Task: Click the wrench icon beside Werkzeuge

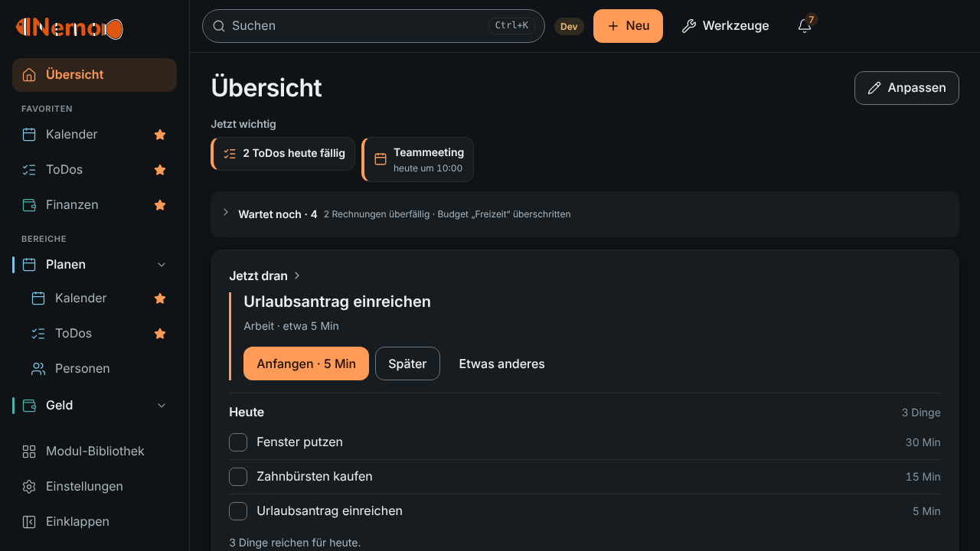Action: (x=689, y=26)
